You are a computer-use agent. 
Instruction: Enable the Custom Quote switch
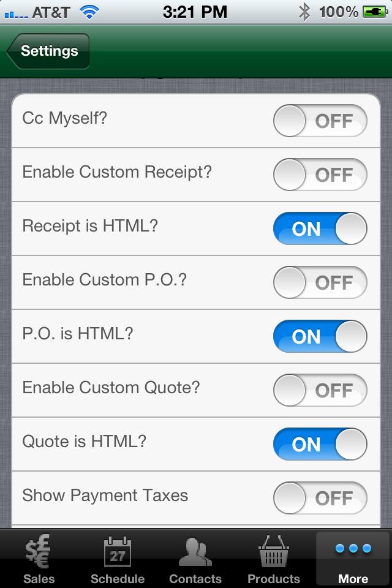[320, 390]
